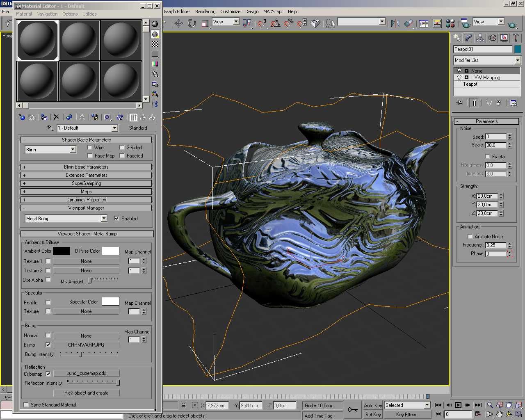The width and height of the screenshot is (525, 420).
Task: Click Reset Map/Mtl X icon
Action: pyautogui.click(x=56, y=117)
